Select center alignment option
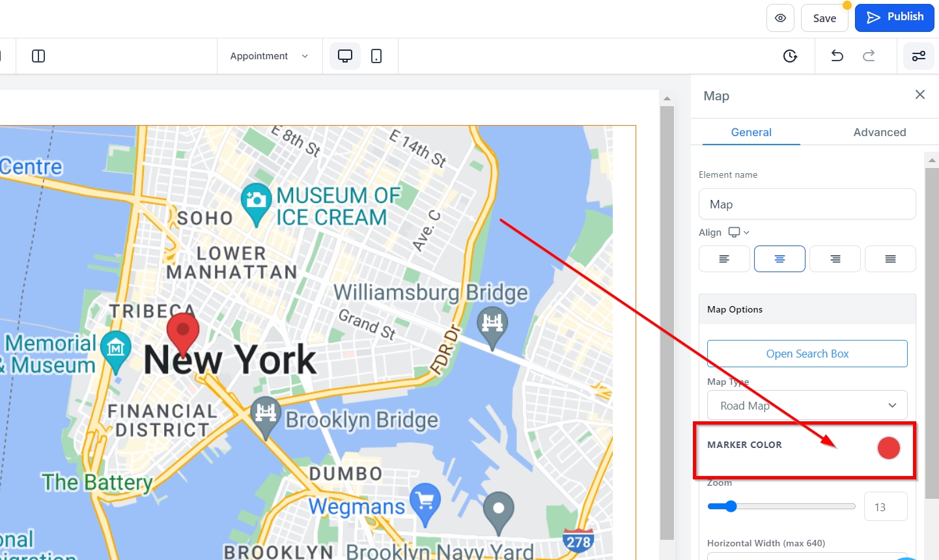 click(779, 259)
